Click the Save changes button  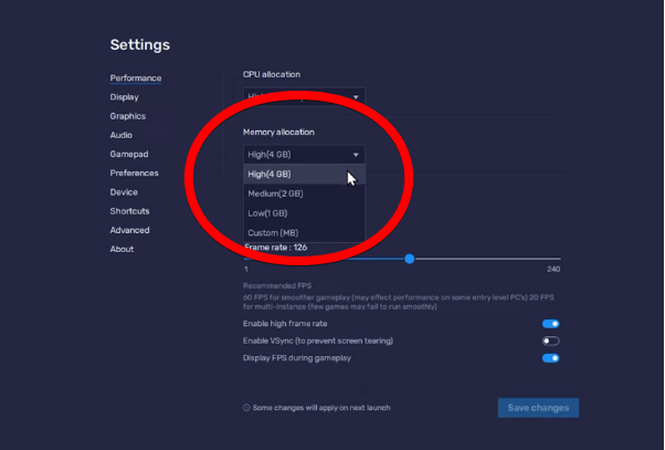coord(538,408)
